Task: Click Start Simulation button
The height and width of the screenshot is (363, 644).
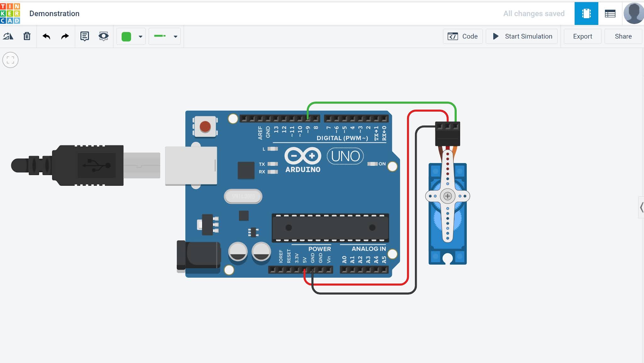Action: 522,36
